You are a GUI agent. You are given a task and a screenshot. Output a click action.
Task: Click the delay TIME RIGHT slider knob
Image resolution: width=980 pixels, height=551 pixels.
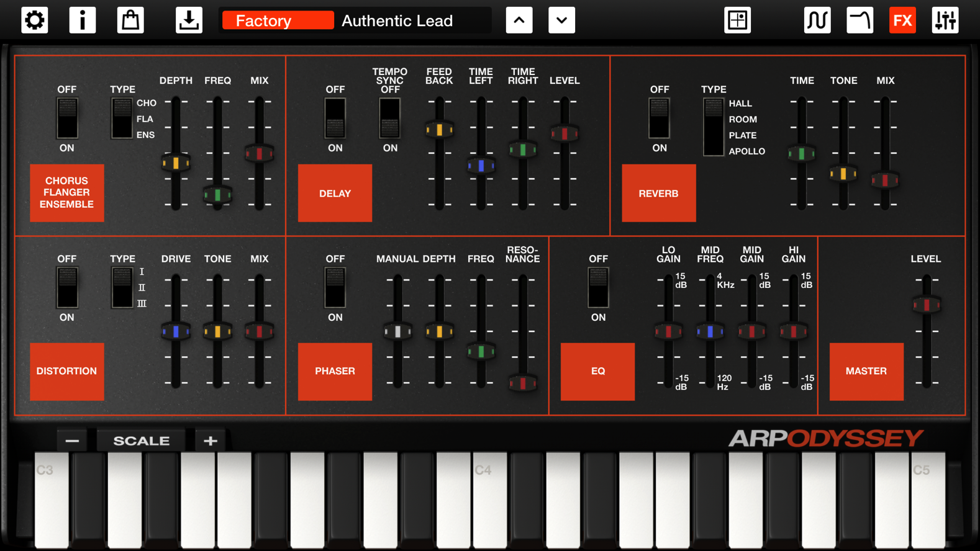tap(522, 149)
